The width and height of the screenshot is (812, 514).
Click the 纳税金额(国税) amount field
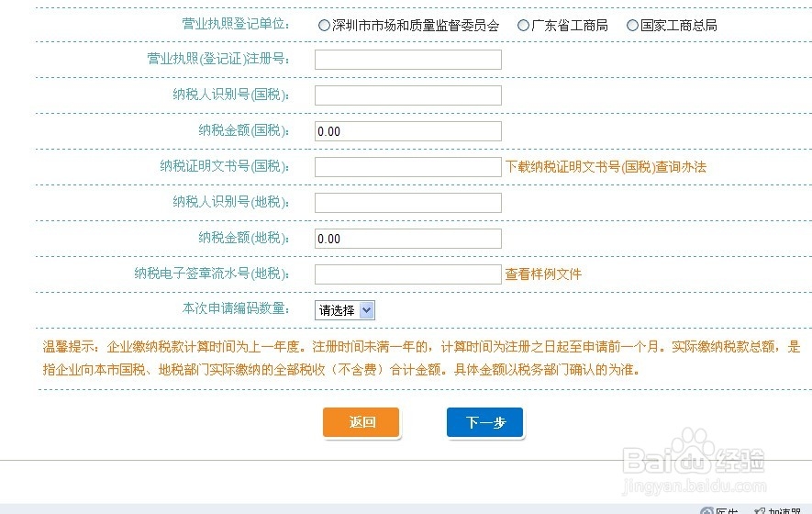point(407,131)
